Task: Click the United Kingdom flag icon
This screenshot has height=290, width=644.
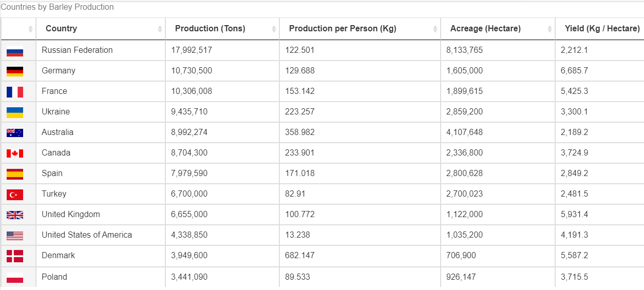Action: pyautogui.click(x=15, y=215)
